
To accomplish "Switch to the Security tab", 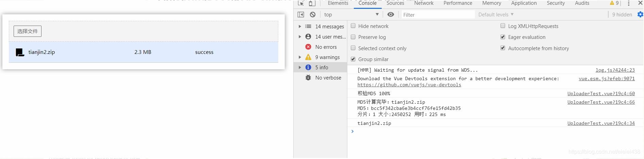I will [556, 3].
